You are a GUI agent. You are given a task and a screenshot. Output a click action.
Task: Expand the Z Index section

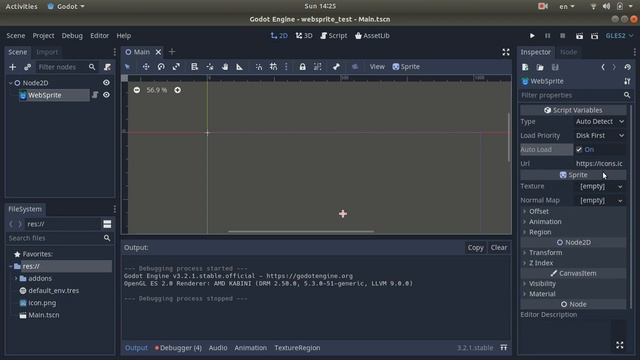pos(540,263)
